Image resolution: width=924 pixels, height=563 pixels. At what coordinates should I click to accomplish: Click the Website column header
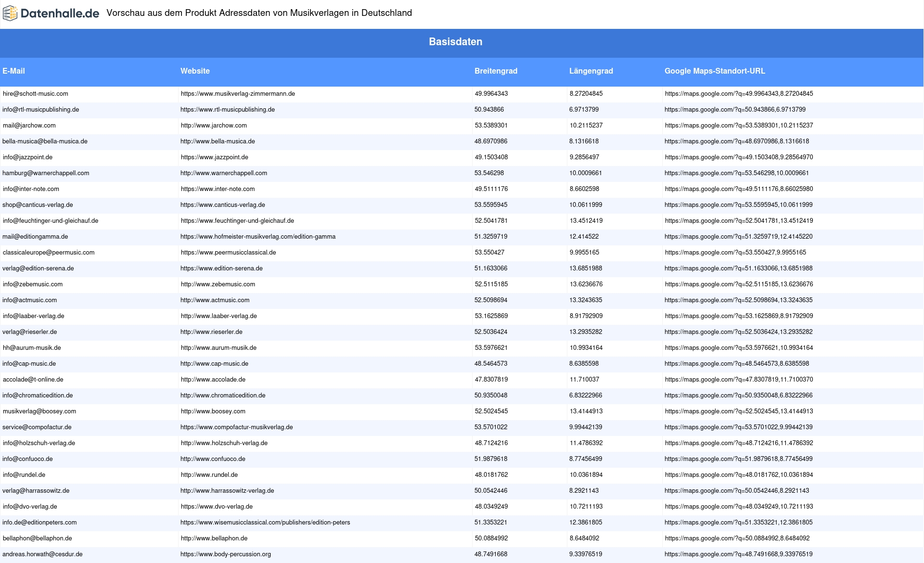(x=195, y=71)
